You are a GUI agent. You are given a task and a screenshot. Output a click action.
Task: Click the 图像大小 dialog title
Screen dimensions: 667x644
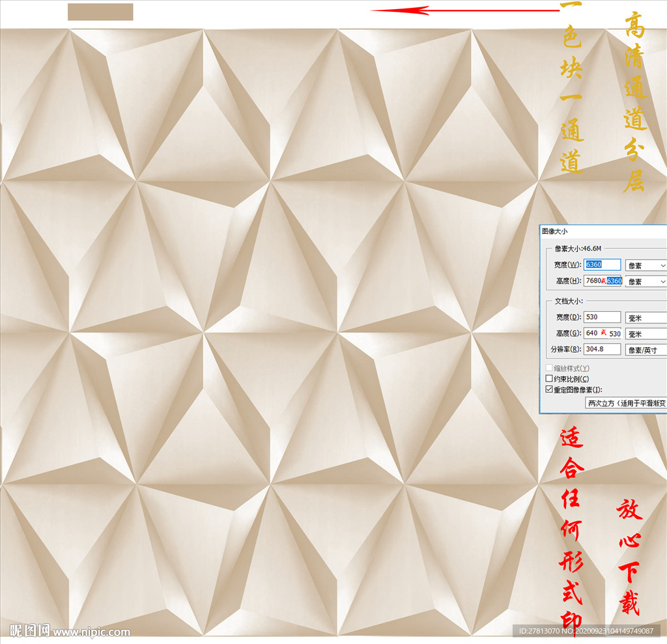pyautogui.click(x=555, y=231)
